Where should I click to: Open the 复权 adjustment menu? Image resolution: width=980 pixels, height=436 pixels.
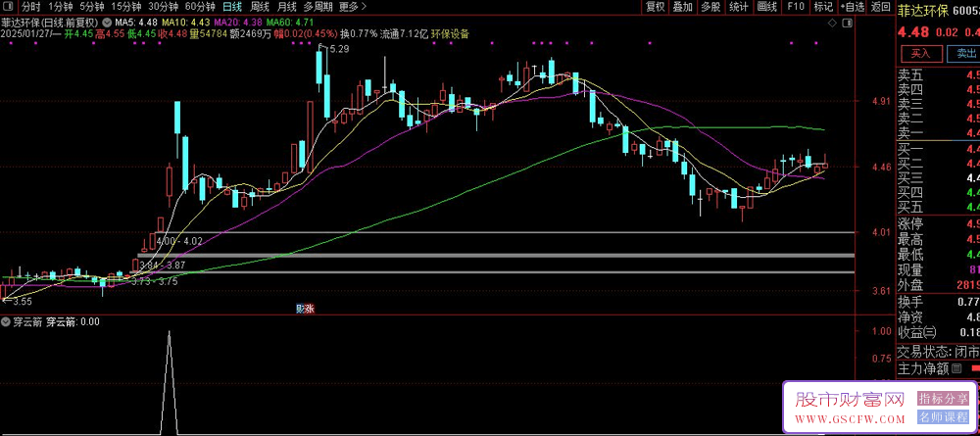655,7
